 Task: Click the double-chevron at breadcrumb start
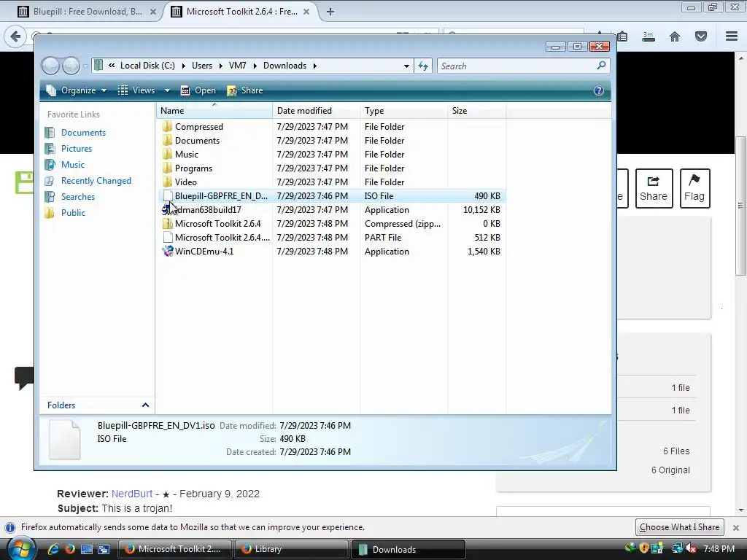pyautogui.click(x=112, y=65)
